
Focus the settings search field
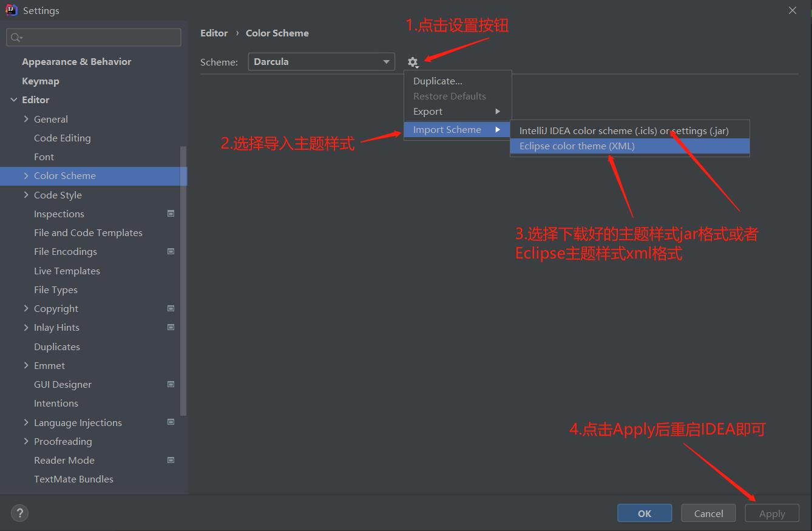tap(93, 38)
